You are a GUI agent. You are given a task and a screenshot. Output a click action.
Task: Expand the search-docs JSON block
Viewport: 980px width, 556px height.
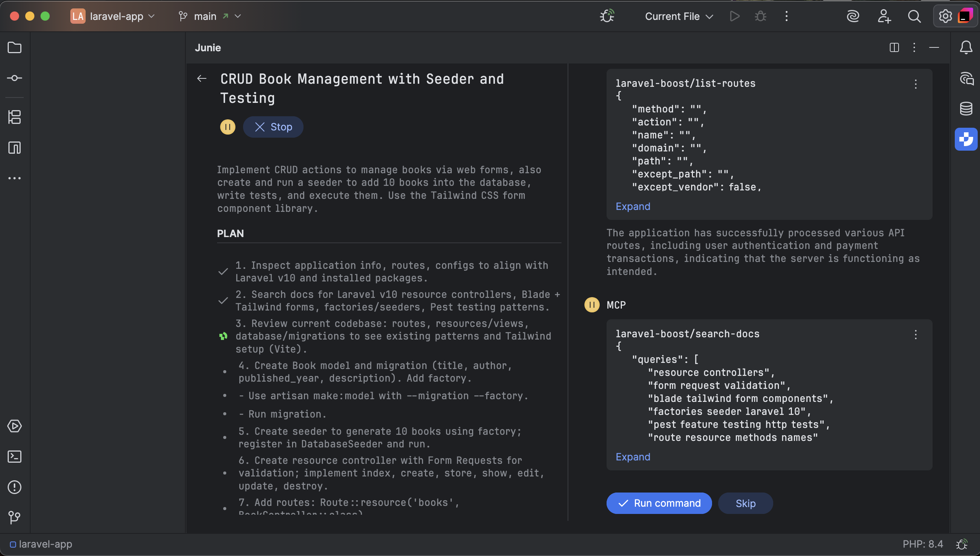click(633, 457)
